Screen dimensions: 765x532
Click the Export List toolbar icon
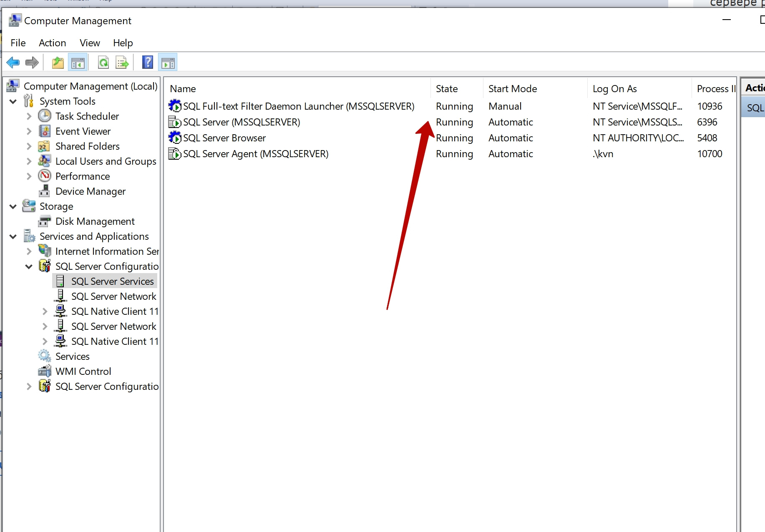coord(122,63)
